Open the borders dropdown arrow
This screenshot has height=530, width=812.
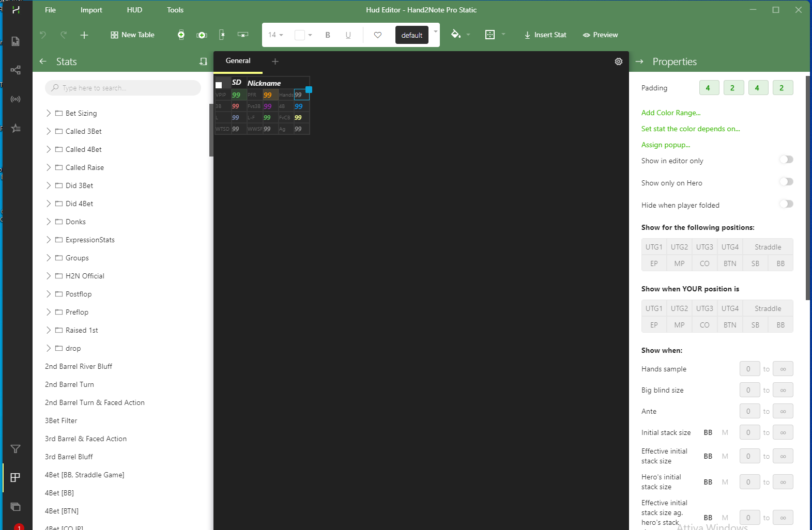point(503,35)
